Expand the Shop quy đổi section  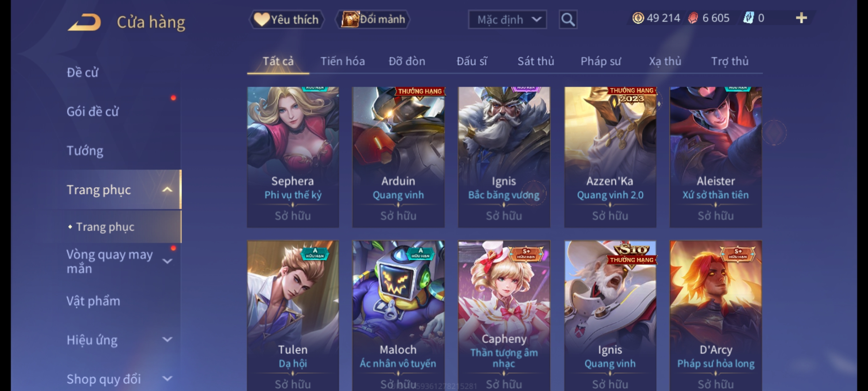pyautogui.click(x=167, y=379)
